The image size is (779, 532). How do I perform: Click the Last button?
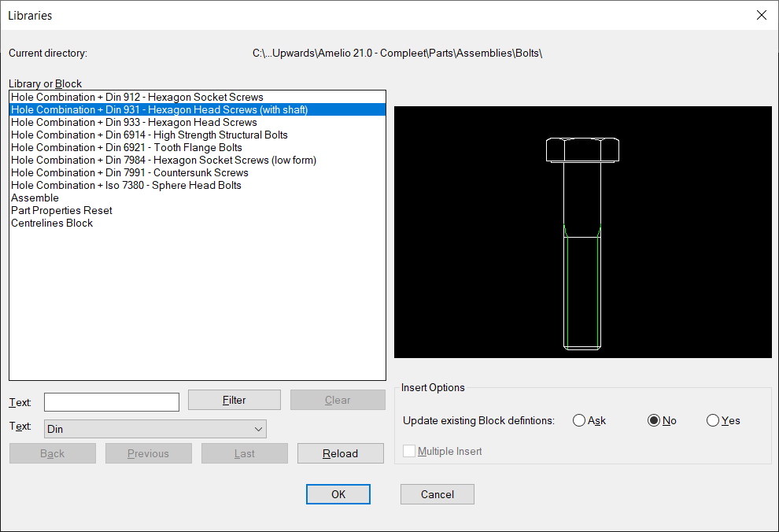click(x=245, y=453)
